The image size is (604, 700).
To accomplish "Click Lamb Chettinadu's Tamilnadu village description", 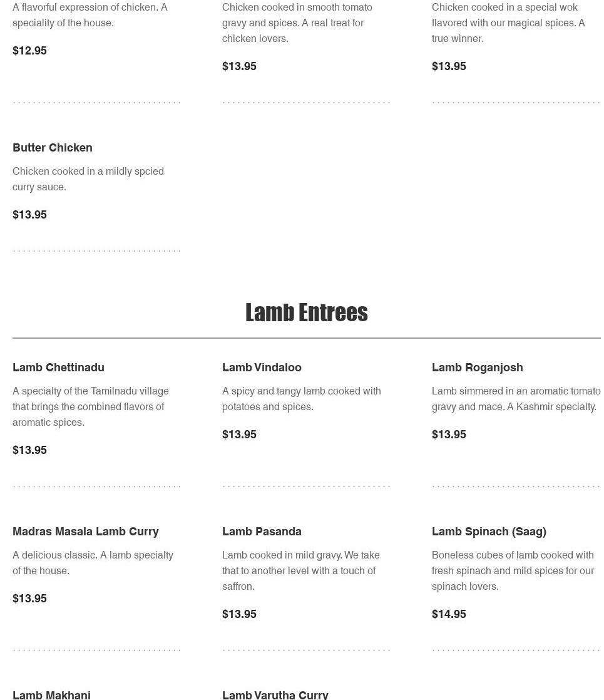I will 91,406.
